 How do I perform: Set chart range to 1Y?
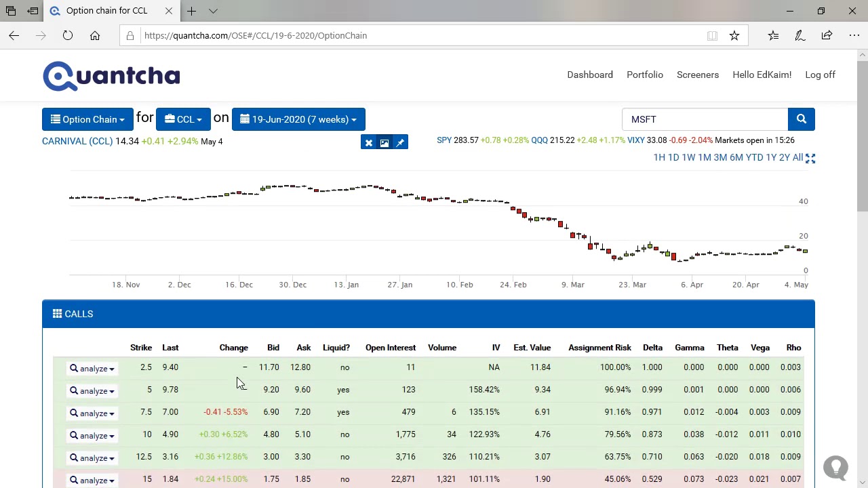pyautogui.click(x=771, y=157)
